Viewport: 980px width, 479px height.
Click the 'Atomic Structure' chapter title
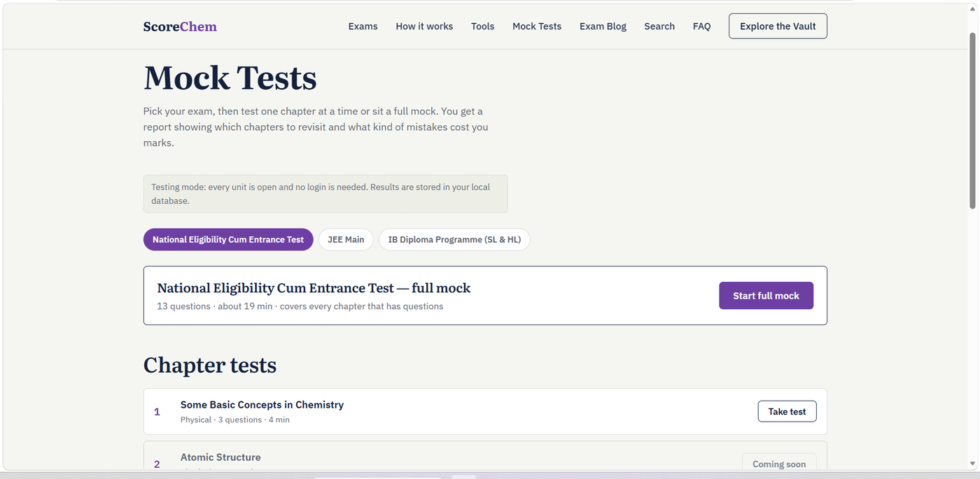220,457
